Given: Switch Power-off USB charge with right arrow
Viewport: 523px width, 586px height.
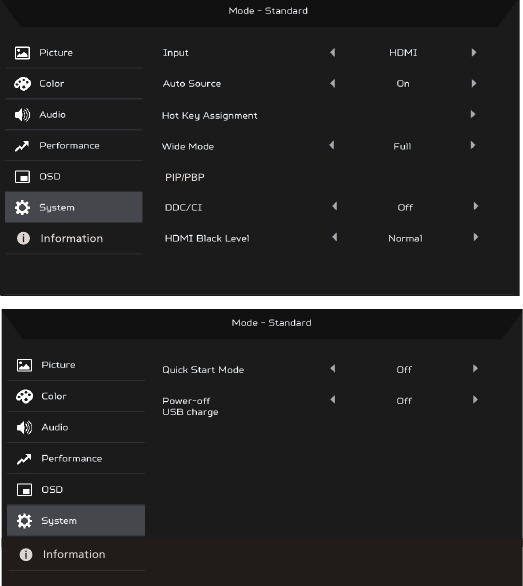Looking at the screenshot, I should [475, 400].
